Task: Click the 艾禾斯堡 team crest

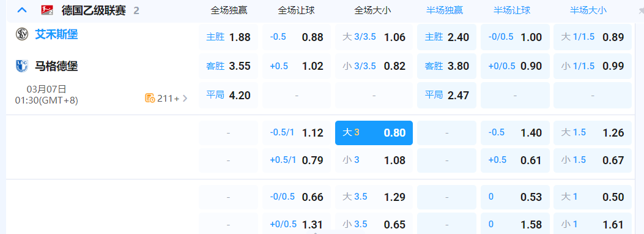Action: coord(22,34)
